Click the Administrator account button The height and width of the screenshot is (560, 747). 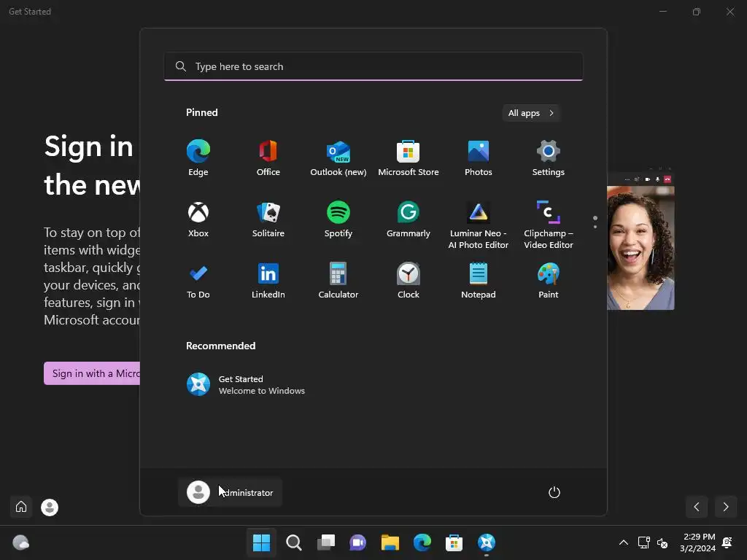[x=231, y=492]
